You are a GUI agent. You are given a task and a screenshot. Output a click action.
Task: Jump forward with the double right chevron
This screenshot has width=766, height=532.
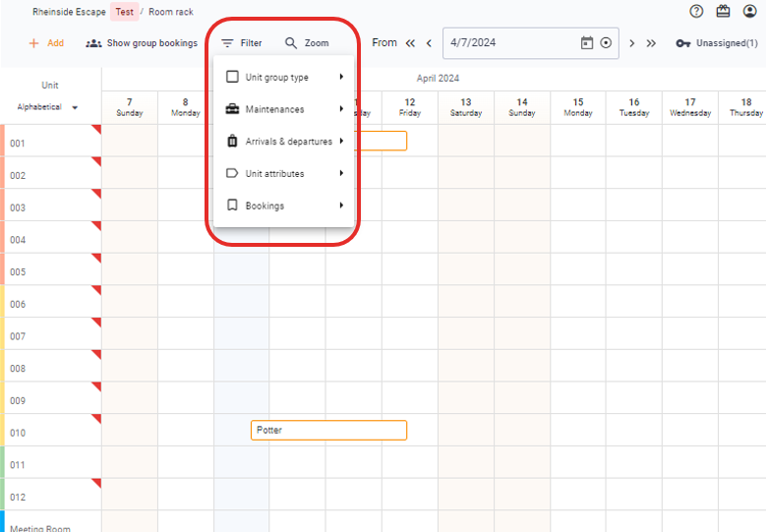(x=651, y=43)
